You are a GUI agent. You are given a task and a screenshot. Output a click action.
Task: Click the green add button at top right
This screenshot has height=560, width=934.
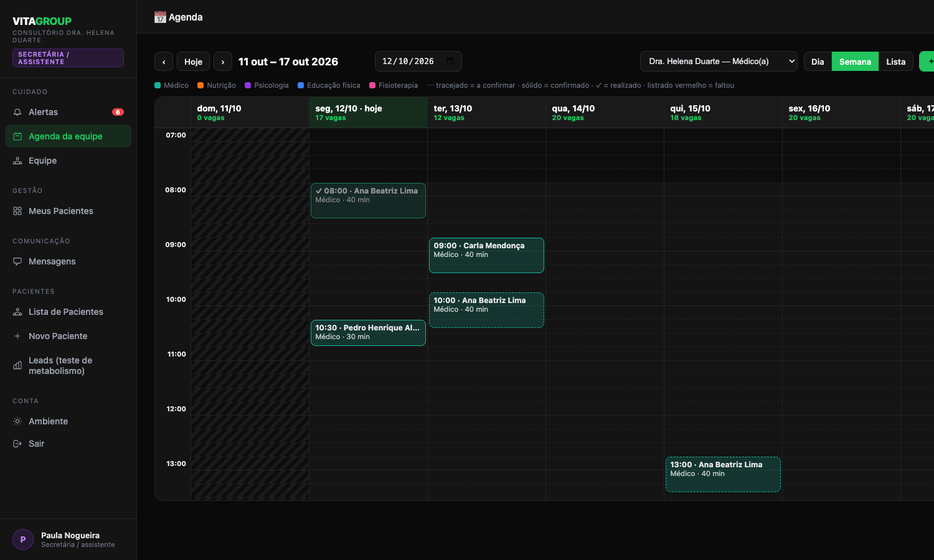pos(927,62)
